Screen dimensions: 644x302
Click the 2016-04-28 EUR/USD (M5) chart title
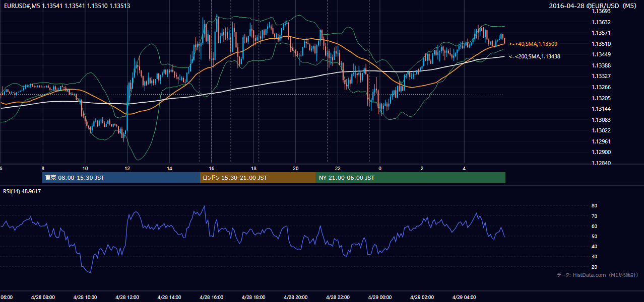pyautogui.click(x=593, y=6)
